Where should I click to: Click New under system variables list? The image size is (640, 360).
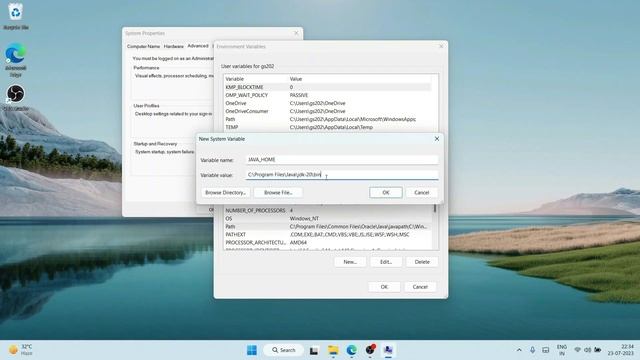pyautogui.click(x=350, y=262)
